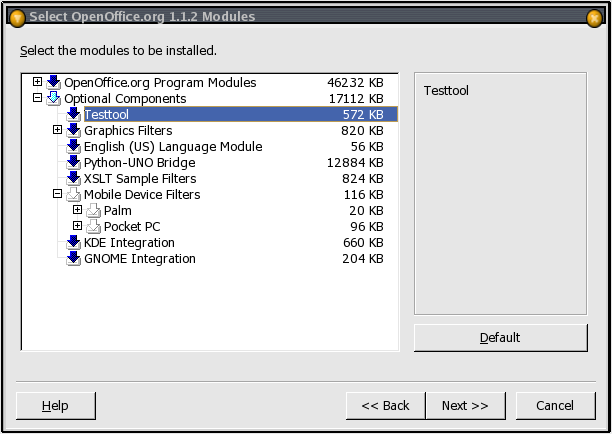Screen dimensions: 612x434
Task: Toggle install icon beside Testtool
Action: (73, 114)
